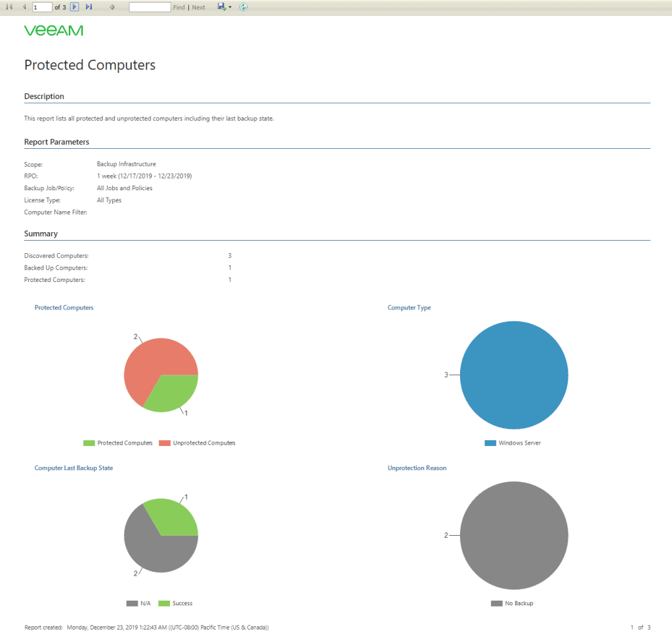The width and height of the screenshot is (672, 642).
Task: Click the Computer Type chart title
Action: 409,308
